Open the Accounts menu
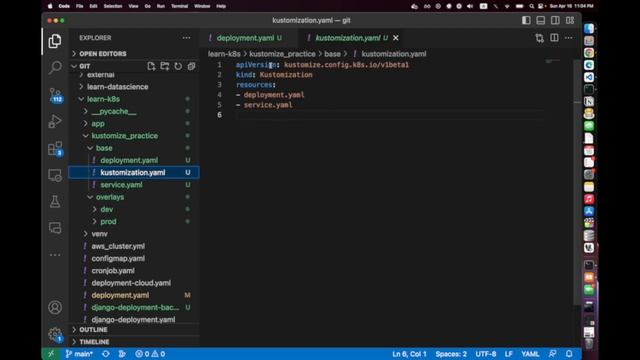This screenshot has height=360, width=640. [x=55, y=307]
